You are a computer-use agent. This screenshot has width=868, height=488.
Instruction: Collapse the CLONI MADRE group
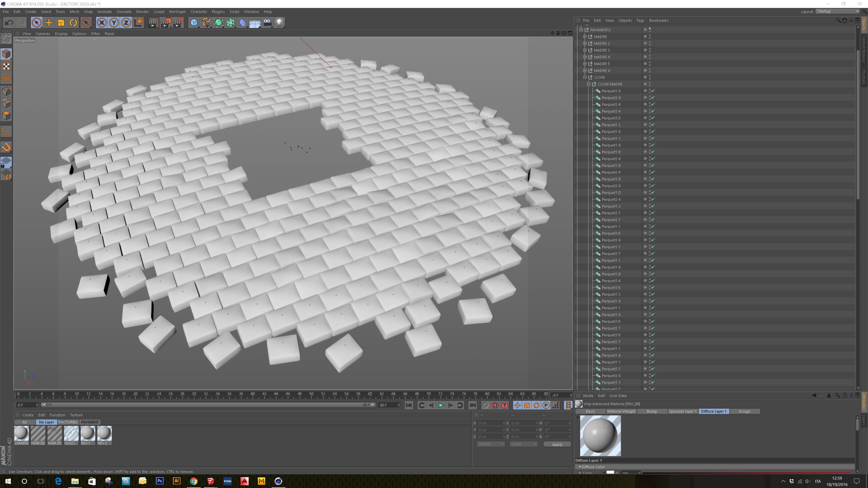[589, 84]
